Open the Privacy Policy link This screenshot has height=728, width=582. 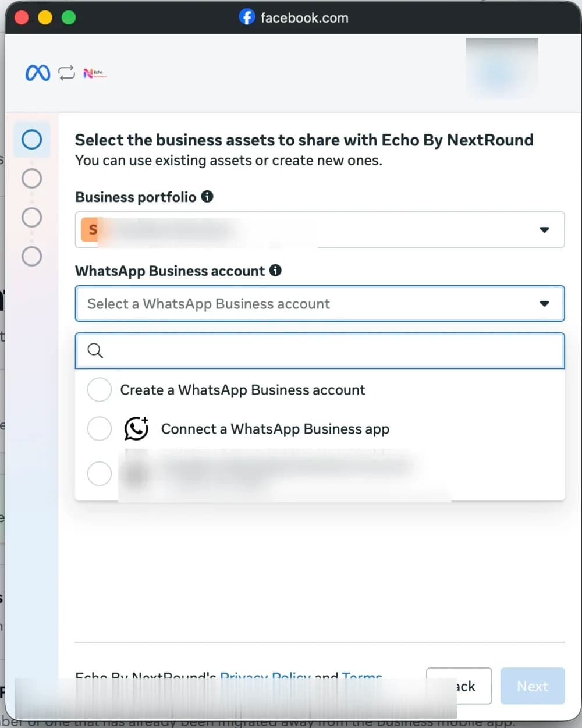point(265,676)
